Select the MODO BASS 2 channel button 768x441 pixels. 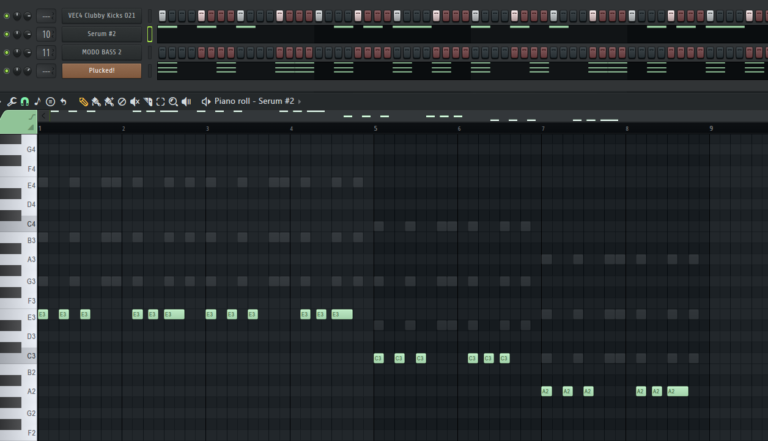[x=101, y=52]
